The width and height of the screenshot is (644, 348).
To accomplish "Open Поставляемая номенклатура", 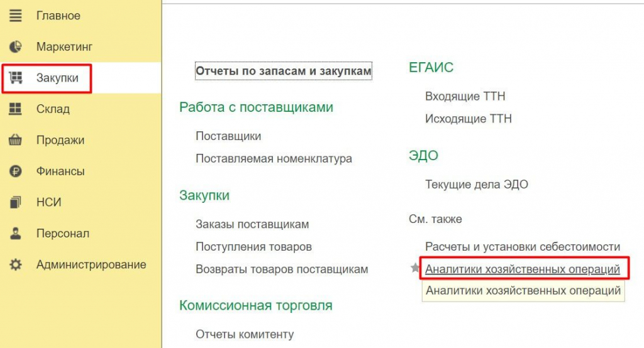I will coord(274,158).
